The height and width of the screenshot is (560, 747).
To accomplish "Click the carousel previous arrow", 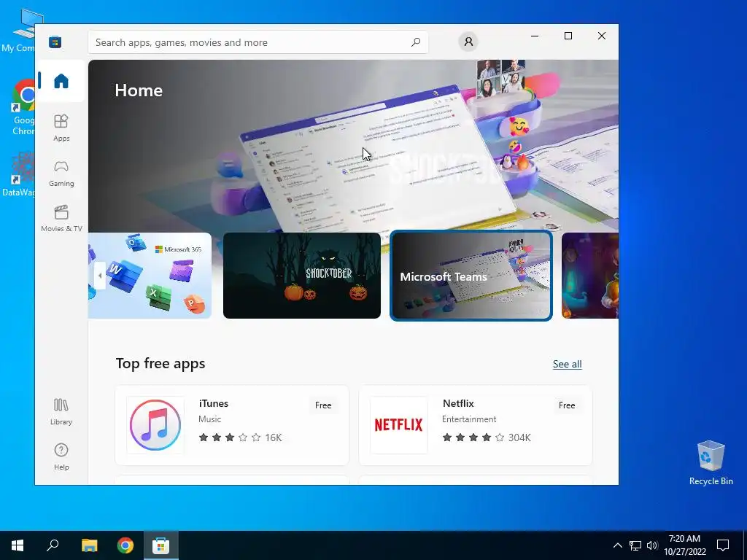I will (99, 275).
